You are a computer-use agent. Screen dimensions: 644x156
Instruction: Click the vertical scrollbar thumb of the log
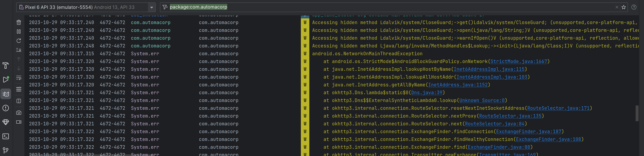(637, 113)
